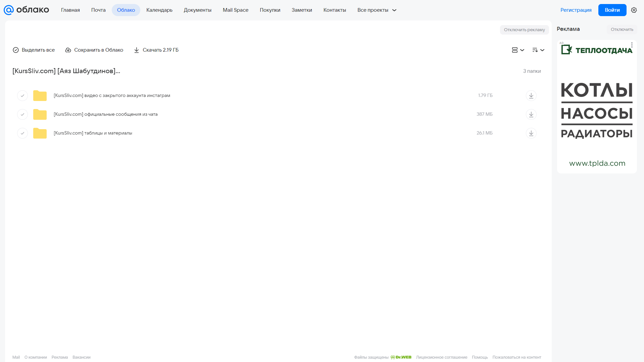
Task: Download the 'официальные сообщения из чата' folder
Action: (531, 114)
